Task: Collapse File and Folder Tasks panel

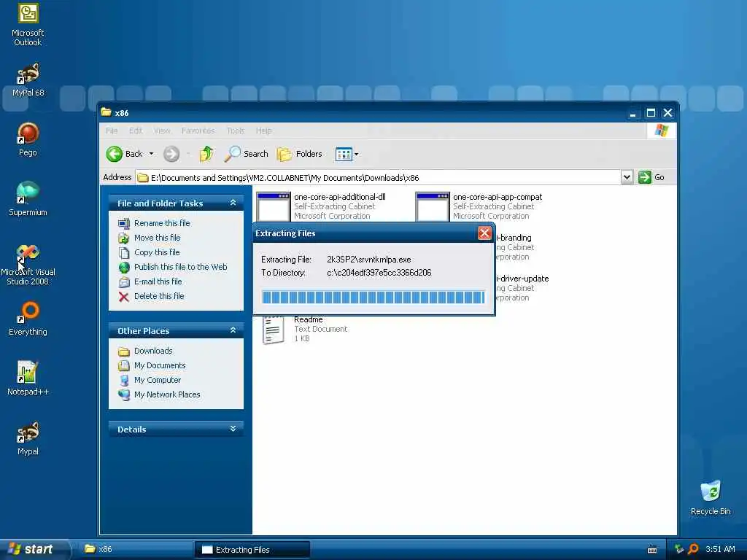Action: [x=233, y=203]
